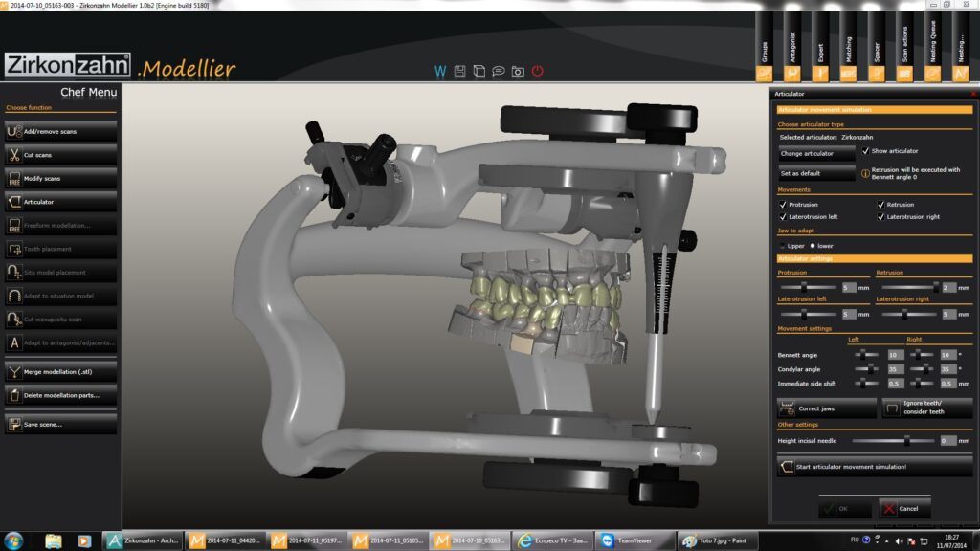Switch to foto 7.jpg Paint taskbar window
The width and height of the screenshot is (980, 551).
(x=717, y=540)
